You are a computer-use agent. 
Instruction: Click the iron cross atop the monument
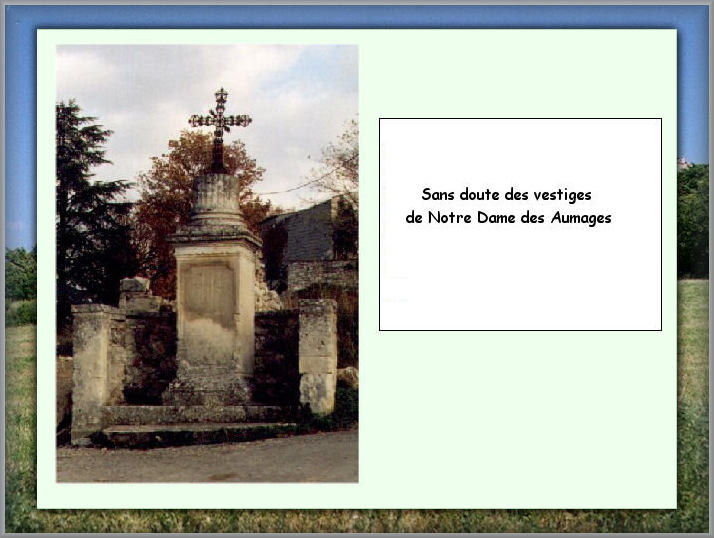[x=219, y=121]
